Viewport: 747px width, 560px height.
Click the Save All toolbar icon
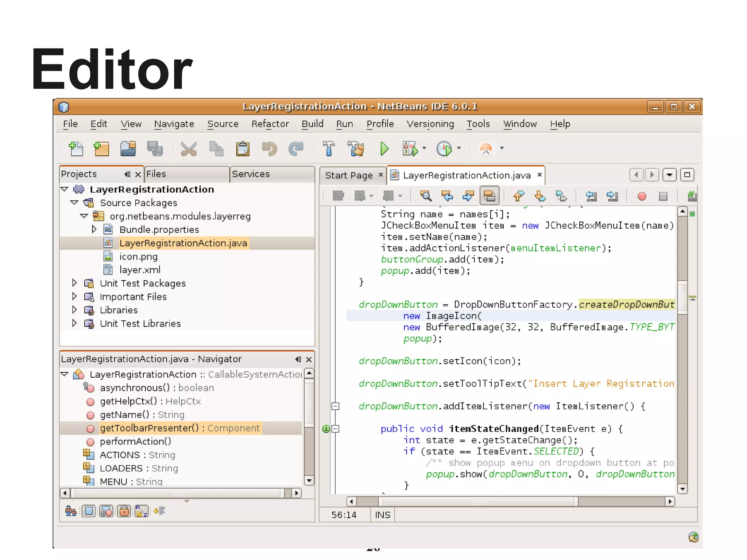coord(155,148)
